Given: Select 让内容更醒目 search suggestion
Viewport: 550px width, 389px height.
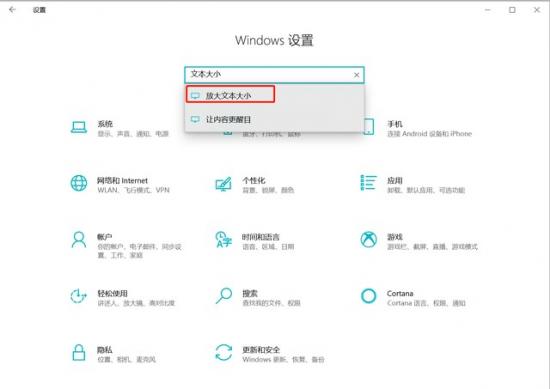Looking at the screenshot, I should point(274,120).
